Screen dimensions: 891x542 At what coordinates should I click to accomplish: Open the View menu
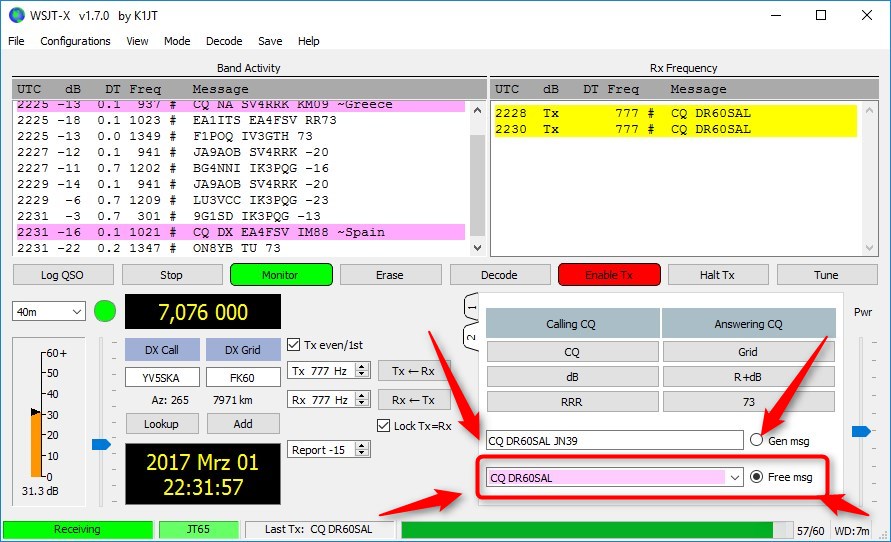(137, 41)
